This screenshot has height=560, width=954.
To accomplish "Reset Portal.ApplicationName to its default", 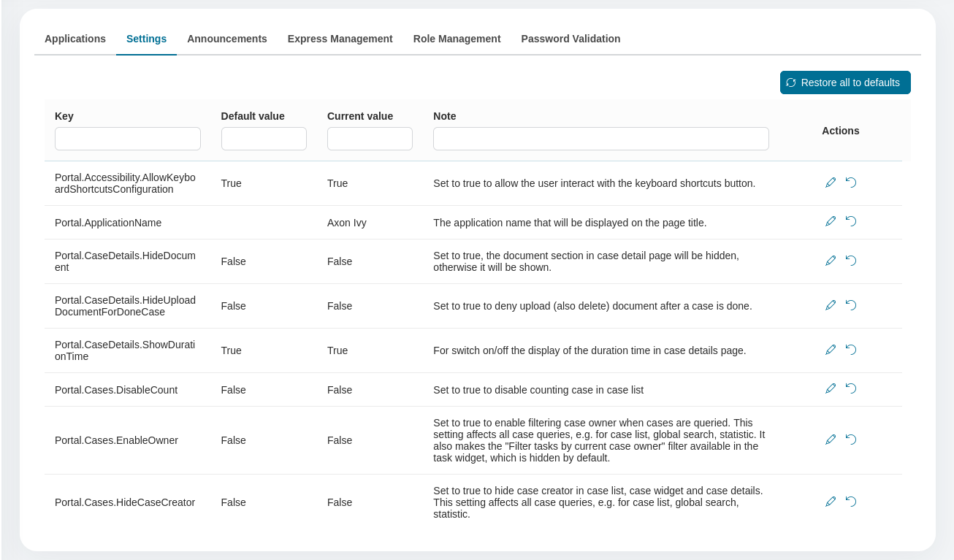I will (851, 221).
